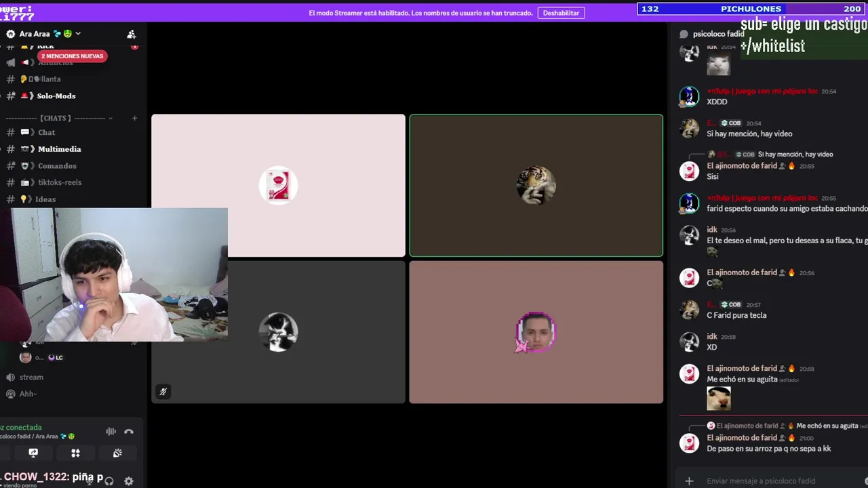Select the face avatar call tile
The height and width of the screenshot is (488, 868).
(536, 332)
